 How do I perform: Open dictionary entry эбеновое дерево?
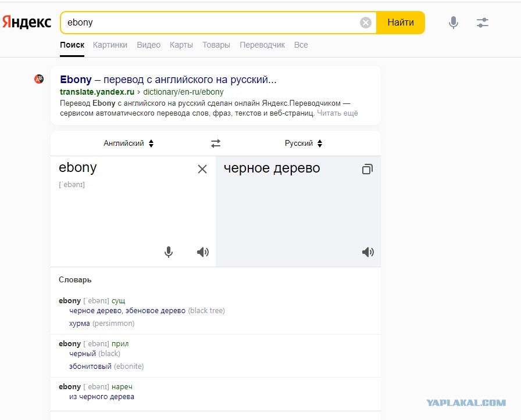click(x=155, y=311)
